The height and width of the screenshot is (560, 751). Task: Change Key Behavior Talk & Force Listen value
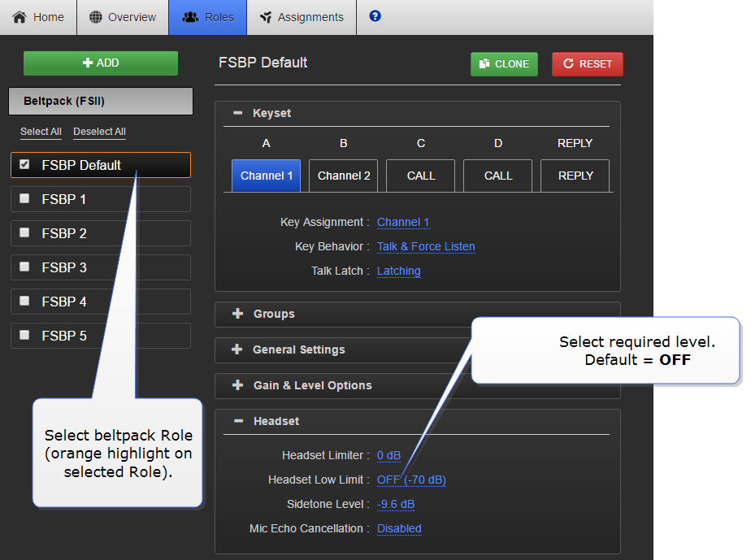point(426,246)
